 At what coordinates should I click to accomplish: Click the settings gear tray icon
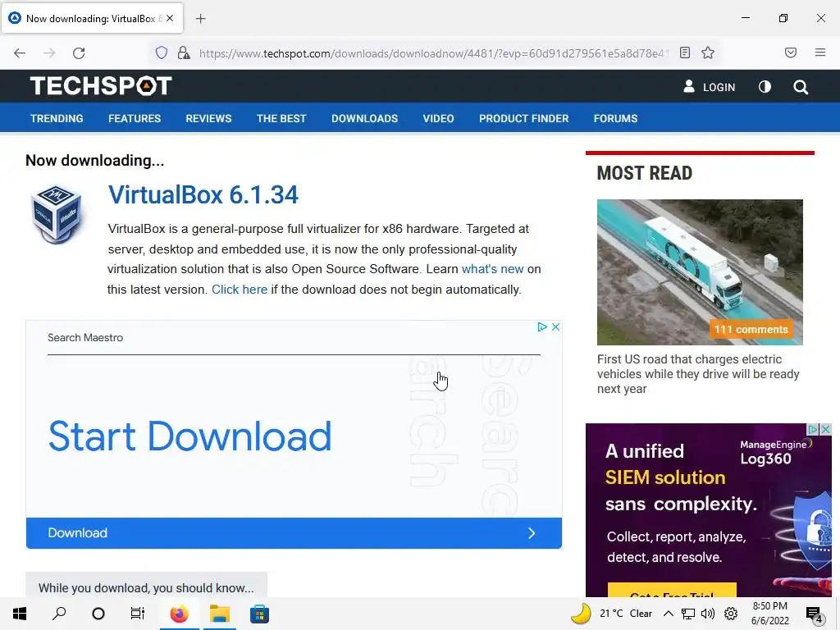(731, 614)
